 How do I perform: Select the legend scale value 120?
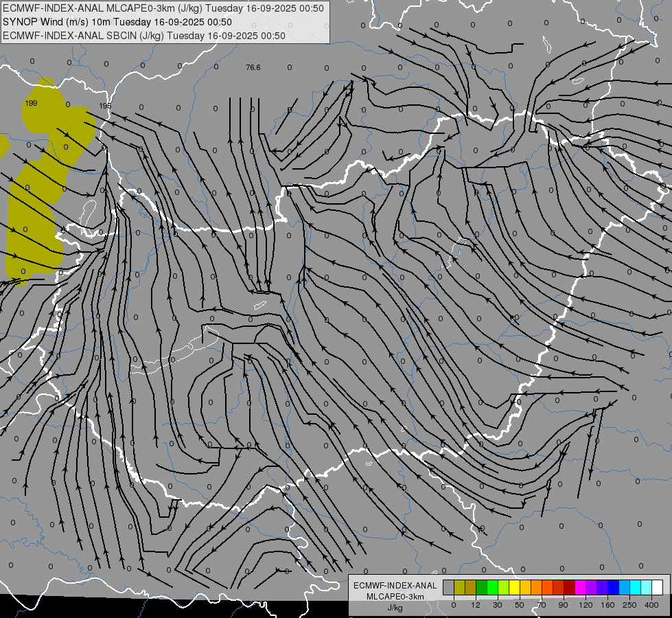tap(586, 605)
